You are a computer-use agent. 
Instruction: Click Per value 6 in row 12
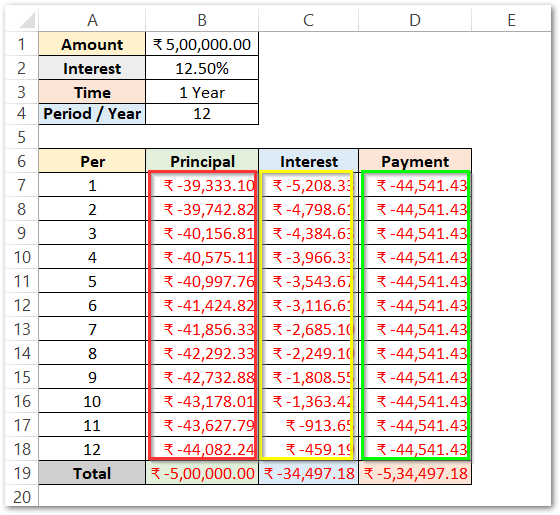[92, 305]
